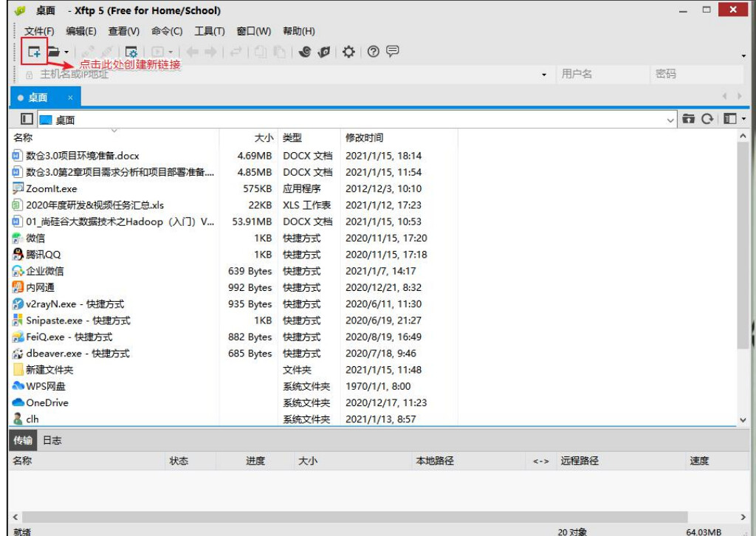Go to parent folder icon

tap(688, 119)
